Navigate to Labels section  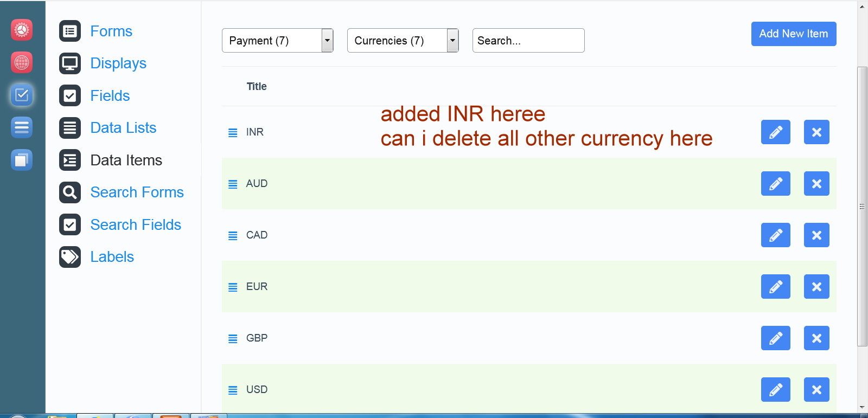[112, 257]
